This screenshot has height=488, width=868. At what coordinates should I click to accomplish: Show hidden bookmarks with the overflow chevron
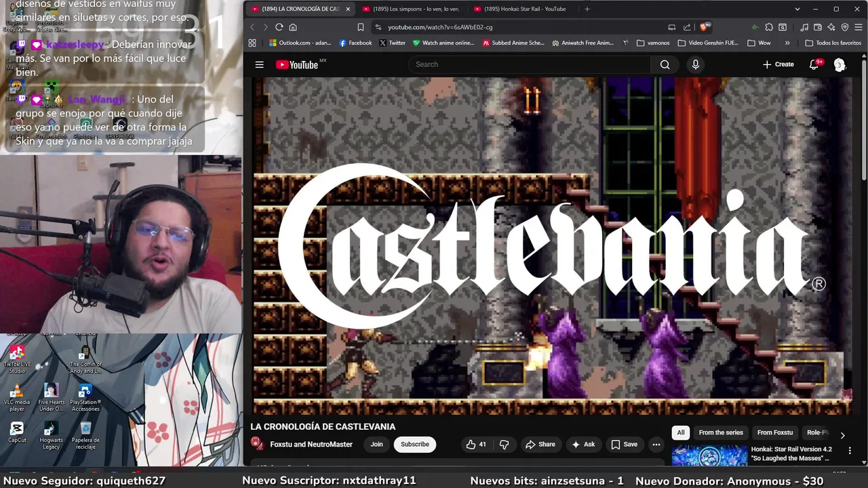[787, 43]
